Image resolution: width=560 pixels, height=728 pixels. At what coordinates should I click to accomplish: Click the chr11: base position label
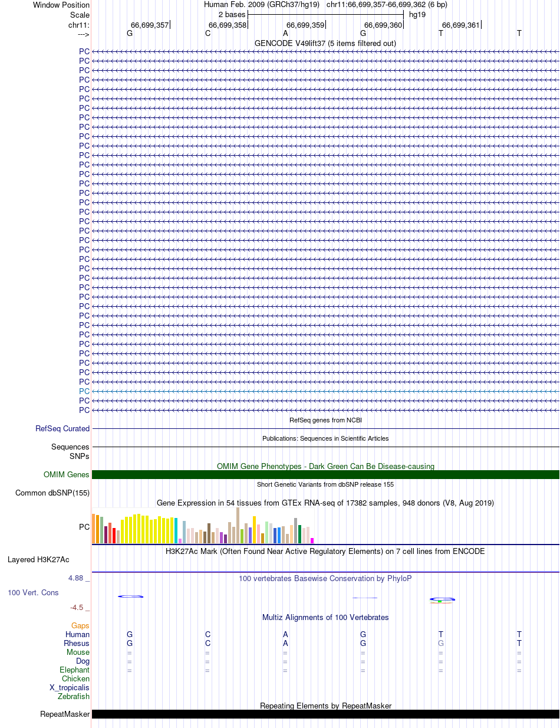[79, 25]
